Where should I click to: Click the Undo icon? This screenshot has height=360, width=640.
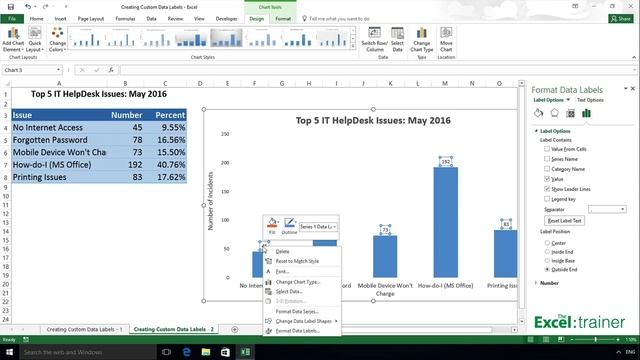tap(28, 7)
